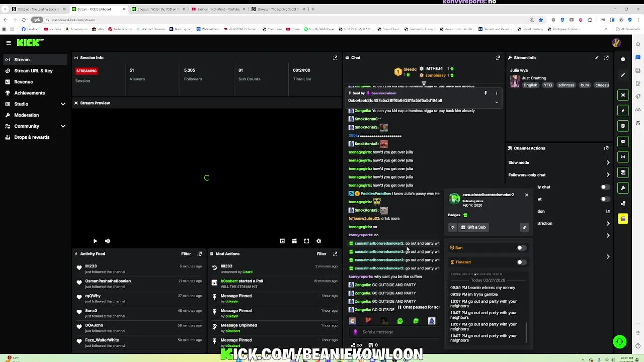Expand Followers-only chat options
644x362 pixels.
(608, 175)
